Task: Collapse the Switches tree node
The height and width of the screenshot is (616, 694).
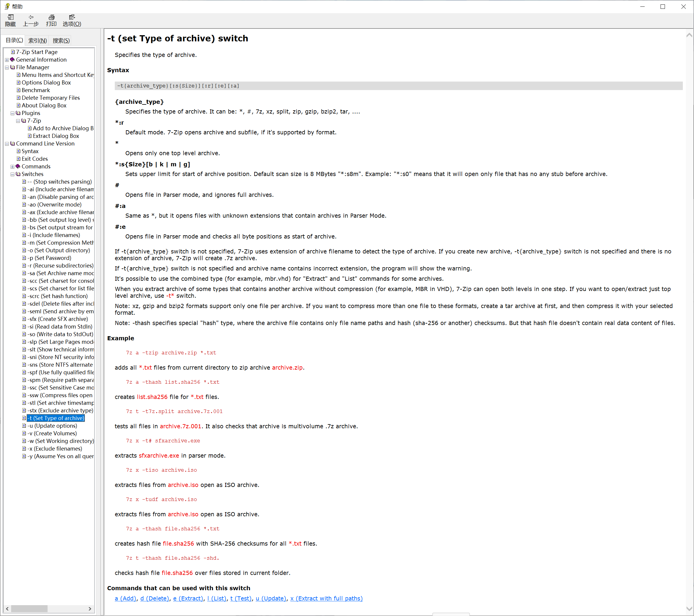Action: click(13, 174)
